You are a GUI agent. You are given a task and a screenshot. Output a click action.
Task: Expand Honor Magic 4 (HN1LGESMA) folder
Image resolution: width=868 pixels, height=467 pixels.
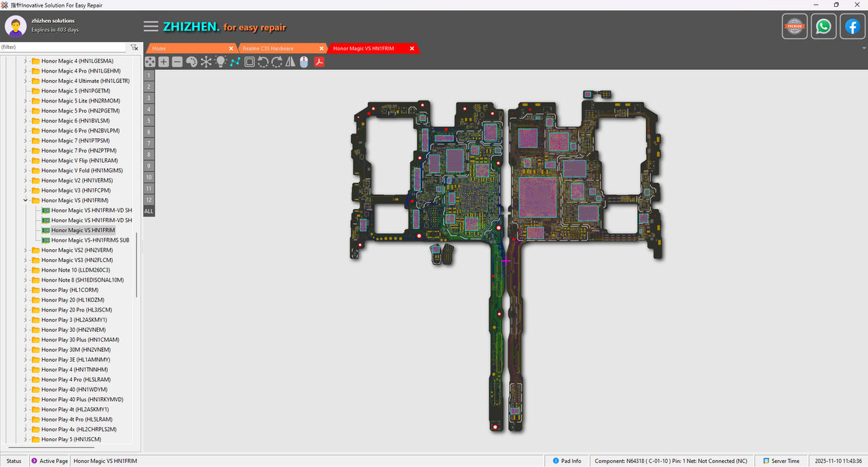tap(26, 61)
